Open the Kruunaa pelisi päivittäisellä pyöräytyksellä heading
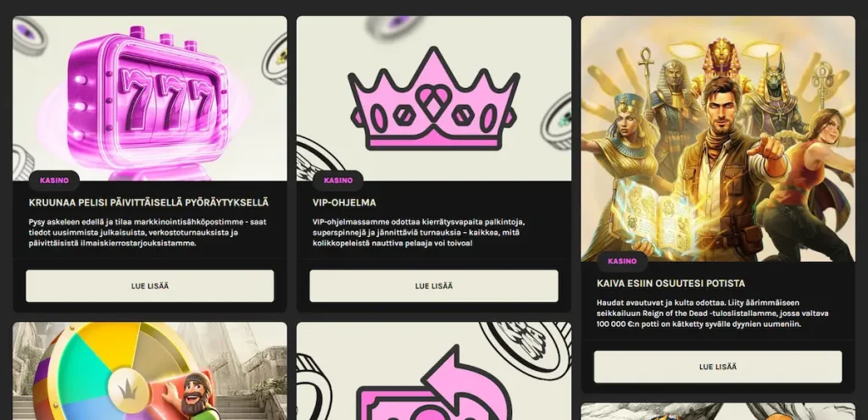The image size is (868, 420). (x=149, y=203)
